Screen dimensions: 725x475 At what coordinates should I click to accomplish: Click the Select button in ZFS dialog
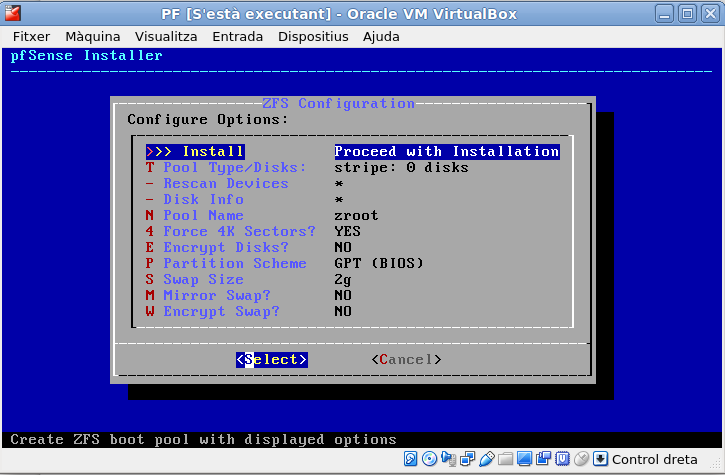pyautogui.click(x=272, y=359)
